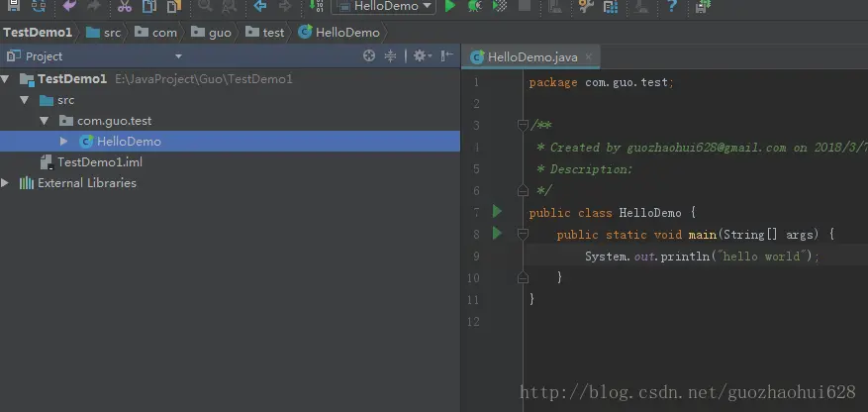Viewport: 868px width, 412px height.
Task: Fold the main method at line 8
Action: tap(523, 235)
